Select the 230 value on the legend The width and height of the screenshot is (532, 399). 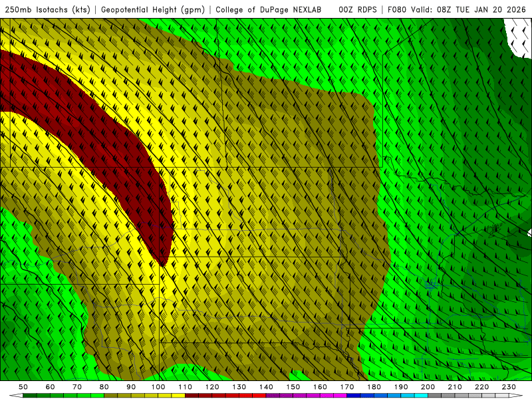tap(509, 387)
